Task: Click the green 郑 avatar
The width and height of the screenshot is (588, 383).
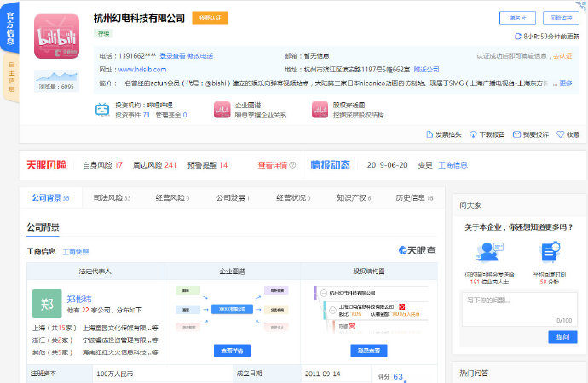Action: coord(47,304)
